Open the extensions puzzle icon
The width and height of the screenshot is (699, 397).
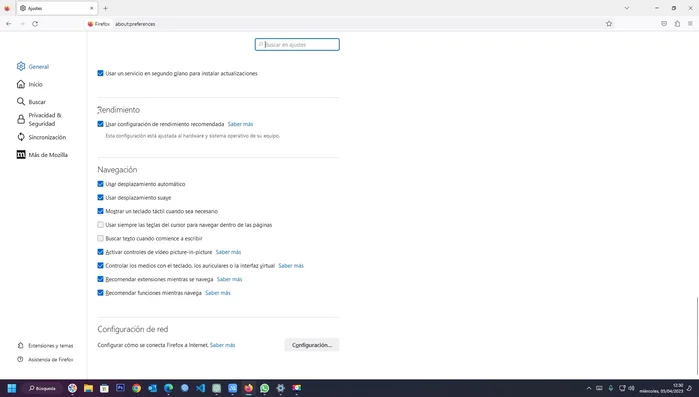677,24
